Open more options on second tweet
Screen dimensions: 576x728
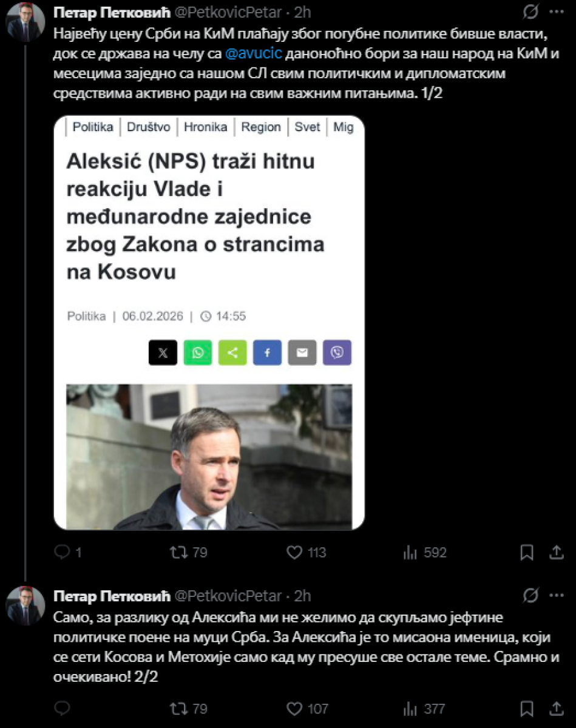556,596
